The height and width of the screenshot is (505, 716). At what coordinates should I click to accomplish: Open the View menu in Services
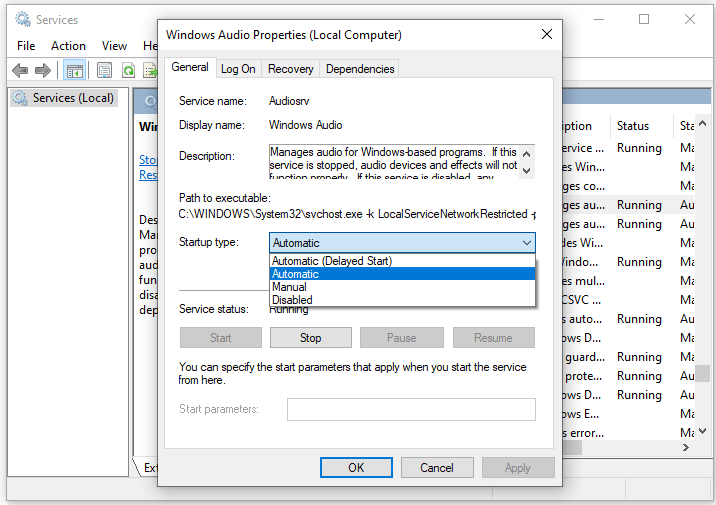pyautogui.click(x=114, y=46)
